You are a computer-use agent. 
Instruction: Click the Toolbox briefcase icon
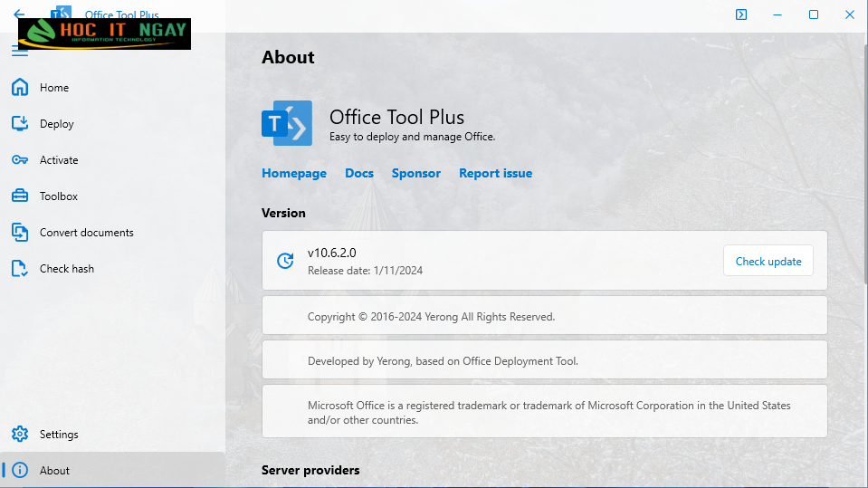pyautogui.click(x=20, y=196)
